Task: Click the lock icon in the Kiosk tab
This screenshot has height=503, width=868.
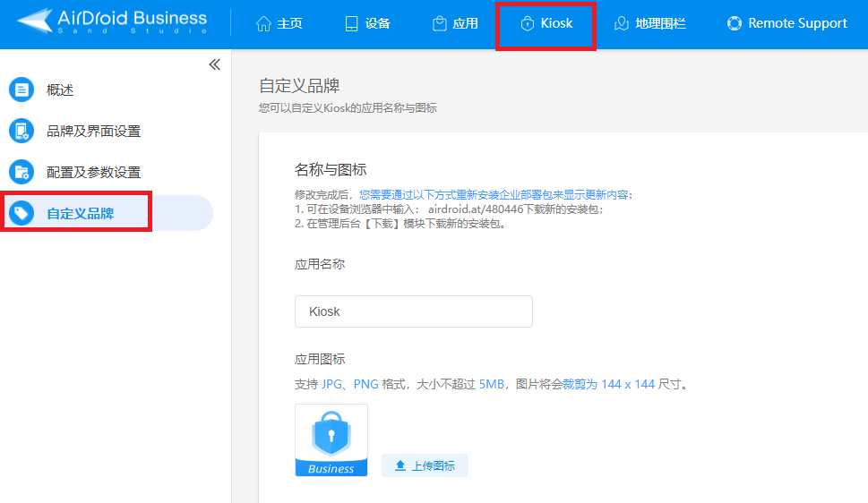Action: coord(528,23)
